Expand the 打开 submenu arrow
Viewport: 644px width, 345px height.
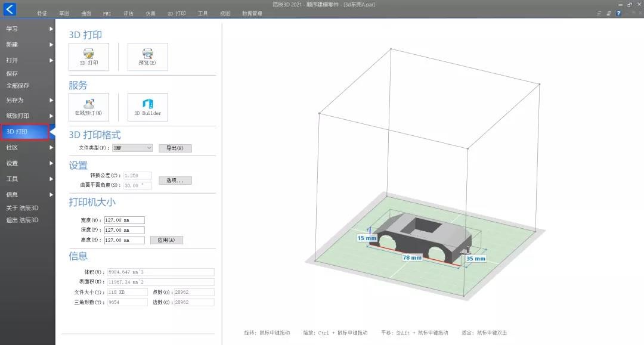pyautogui.click(x=51, y=60)
